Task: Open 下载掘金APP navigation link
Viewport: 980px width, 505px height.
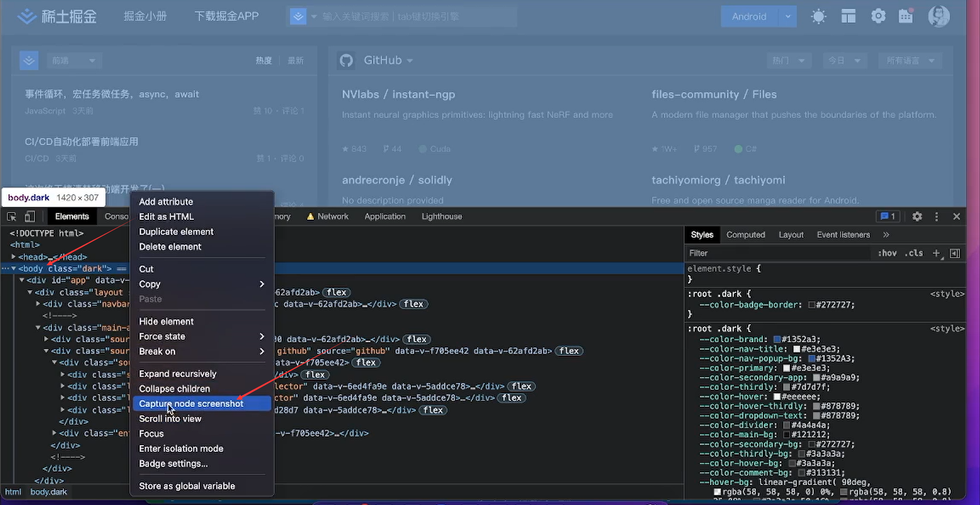Action: (x=226, y=16)
